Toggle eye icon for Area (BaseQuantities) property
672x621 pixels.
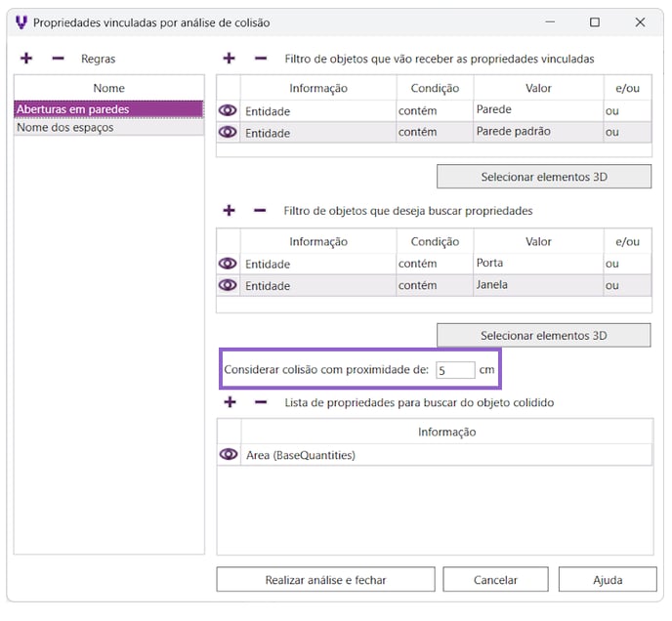tap(229, 454)
